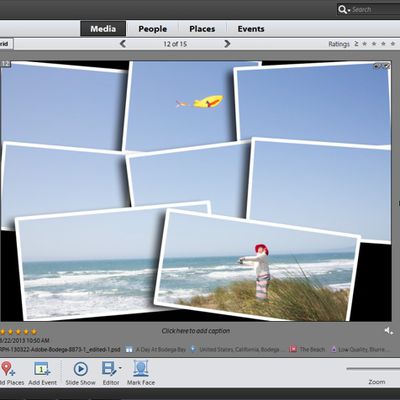This screenshot has width=400, height=400.
Task: Select the Events tab
Action: point(251,29)
